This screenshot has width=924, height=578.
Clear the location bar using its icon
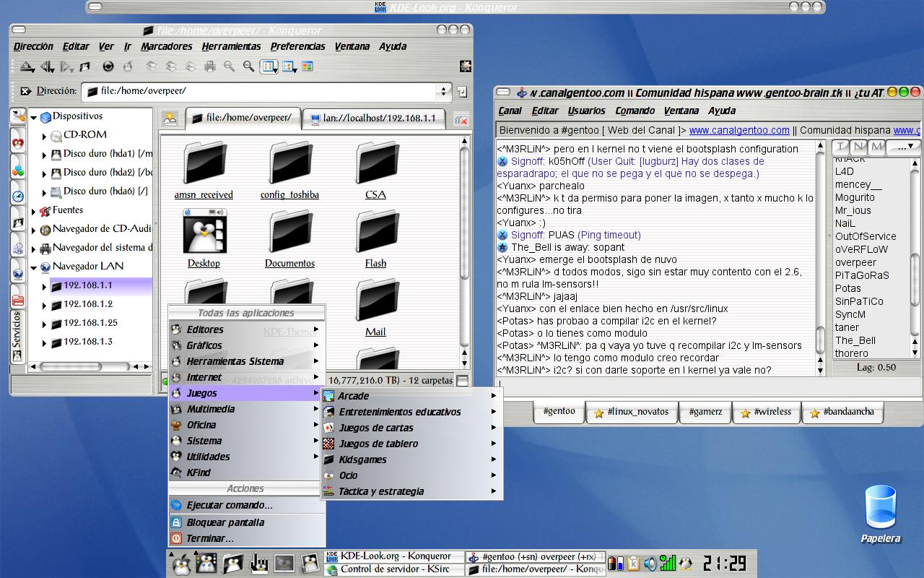[26, 91]
